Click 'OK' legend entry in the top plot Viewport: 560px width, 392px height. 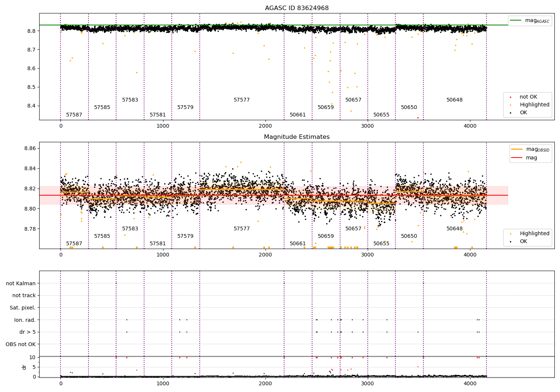click(523, 113)
